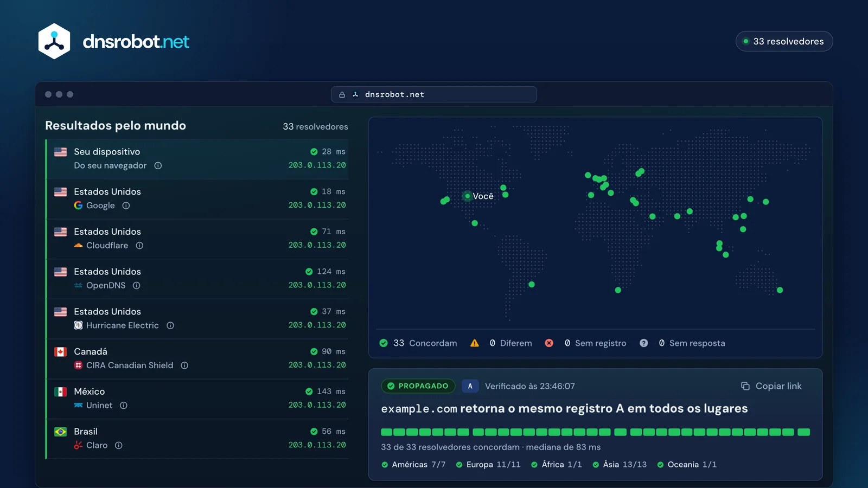Click the 143 ms latency for México
Image resolution: width=868 pixels, height=488 pixels.
pyautogui.click(x=331, y=391)
